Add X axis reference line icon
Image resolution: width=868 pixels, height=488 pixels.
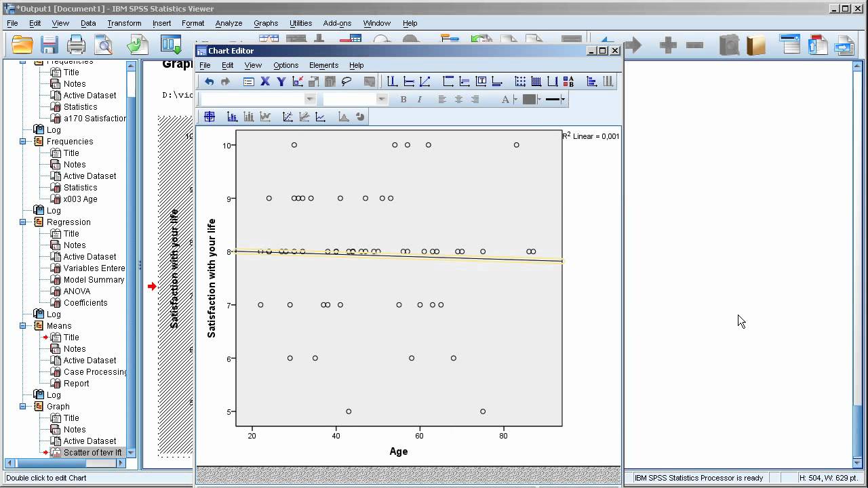(392, 81)
